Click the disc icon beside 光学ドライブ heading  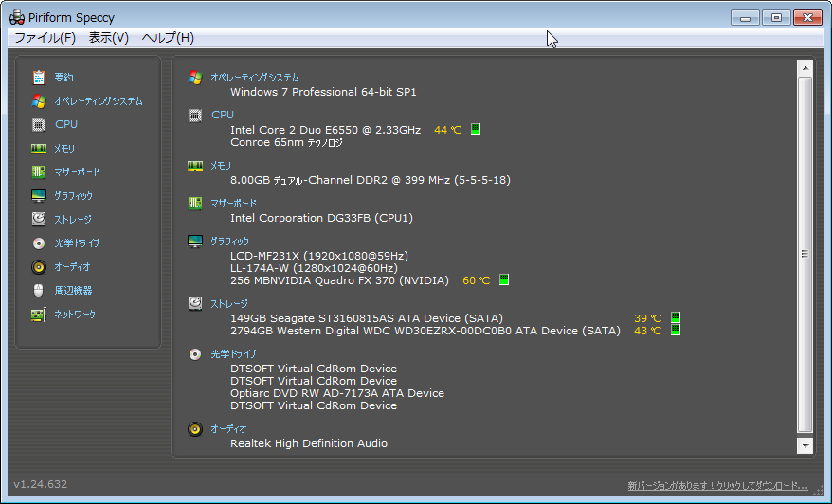click(195, 354)
